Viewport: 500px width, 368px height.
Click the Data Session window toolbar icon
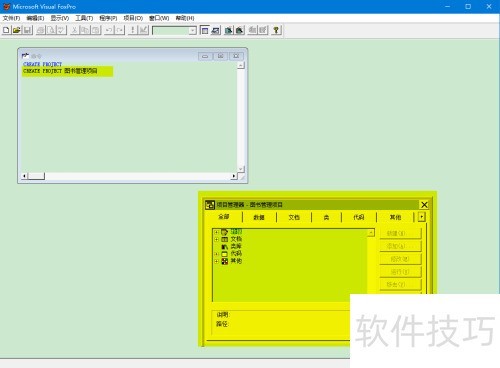[x=216, y=30]
